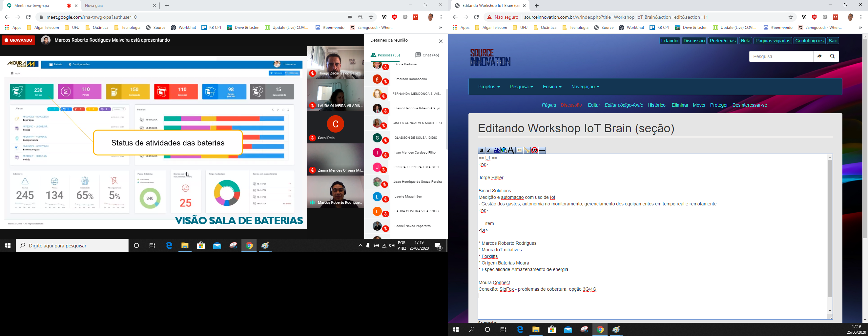
Task: Open the Histórico page tab
Action: 656,105
